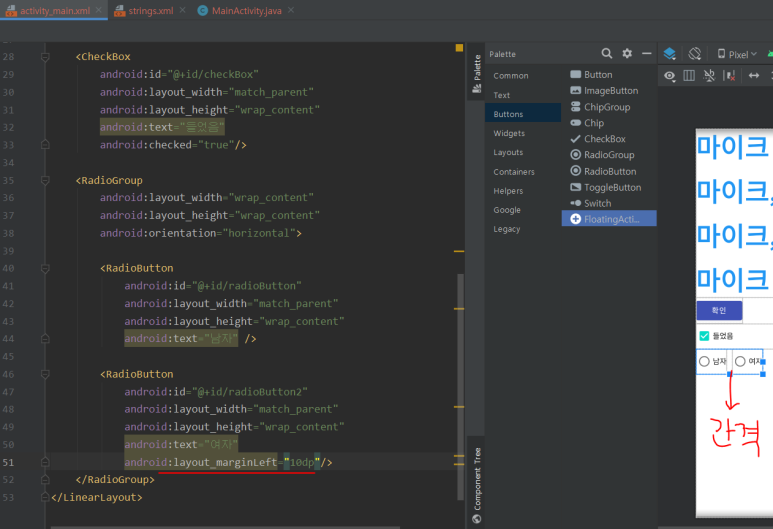Click the Orientation for Preview icon
773x529 pixels.
(x=695, y=53)
